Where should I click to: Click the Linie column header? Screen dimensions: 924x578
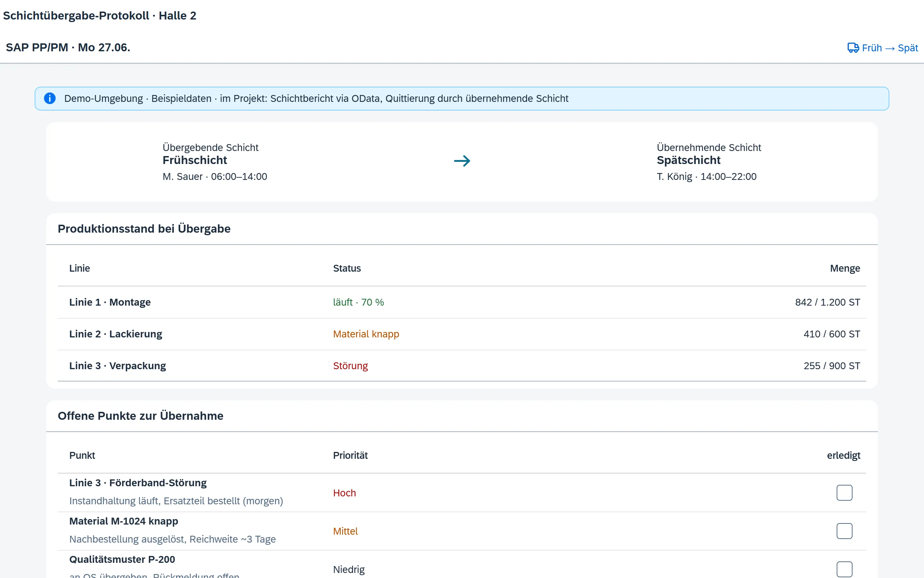click(79, 268)
